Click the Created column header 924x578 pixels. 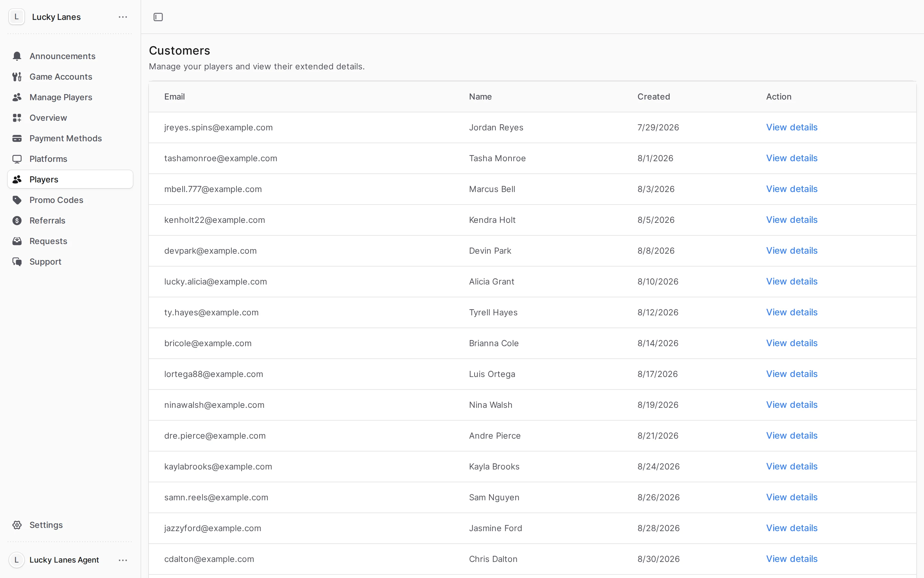[653, 97]
